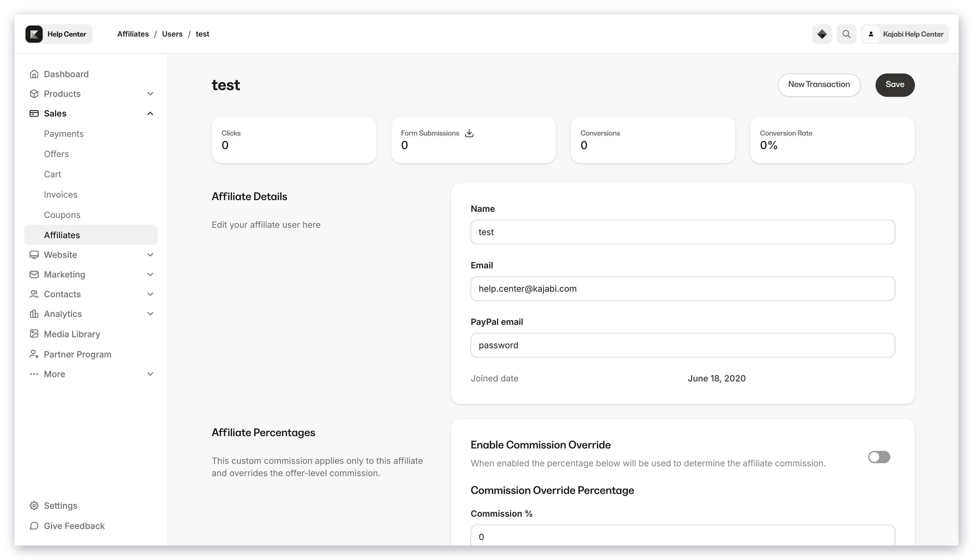Click the Clicks stat card

[294, 140]
